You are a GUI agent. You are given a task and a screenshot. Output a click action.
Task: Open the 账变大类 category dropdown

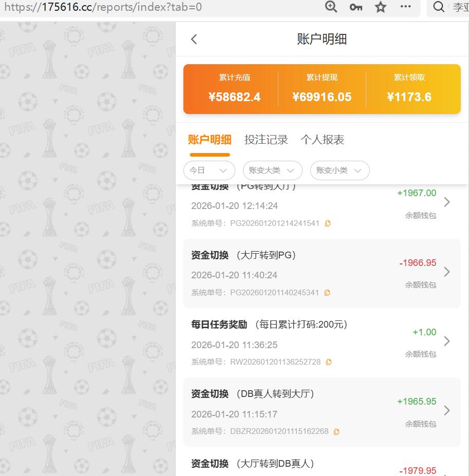click(272, 170)
